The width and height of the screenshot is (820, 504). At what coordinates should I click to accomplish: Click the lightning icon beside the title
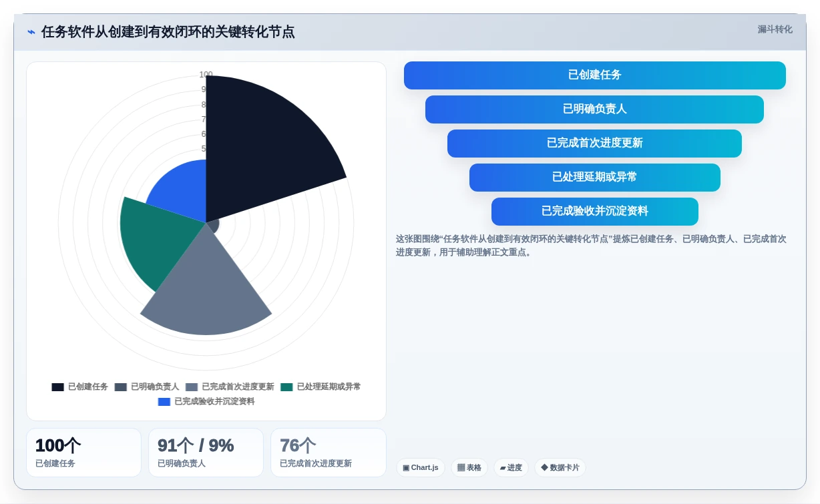[31, 32]
